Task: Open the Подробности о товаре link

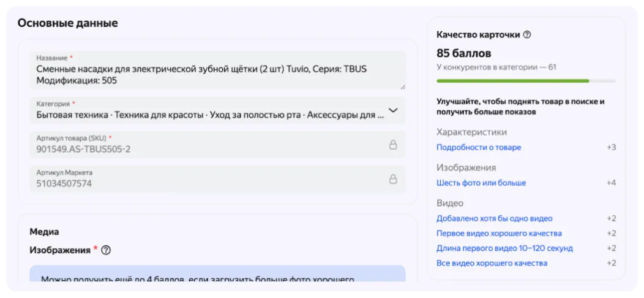Action: [479, 147]
